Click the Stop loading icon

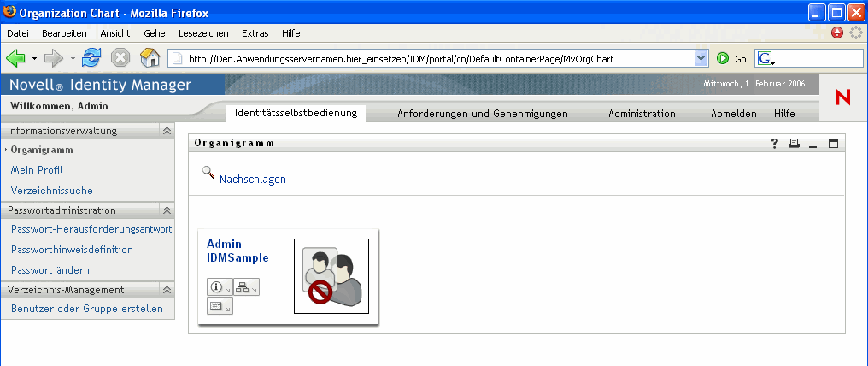pyautogui.click(x=120, y=57)
